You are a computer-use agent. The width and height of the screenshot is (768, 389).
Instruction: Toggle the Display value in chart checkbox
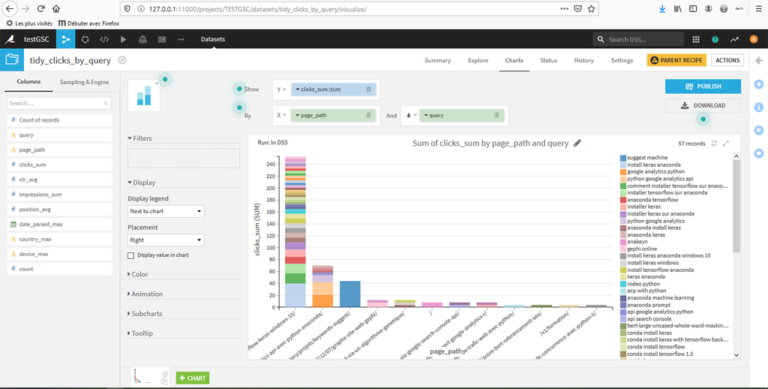[131, 255]
